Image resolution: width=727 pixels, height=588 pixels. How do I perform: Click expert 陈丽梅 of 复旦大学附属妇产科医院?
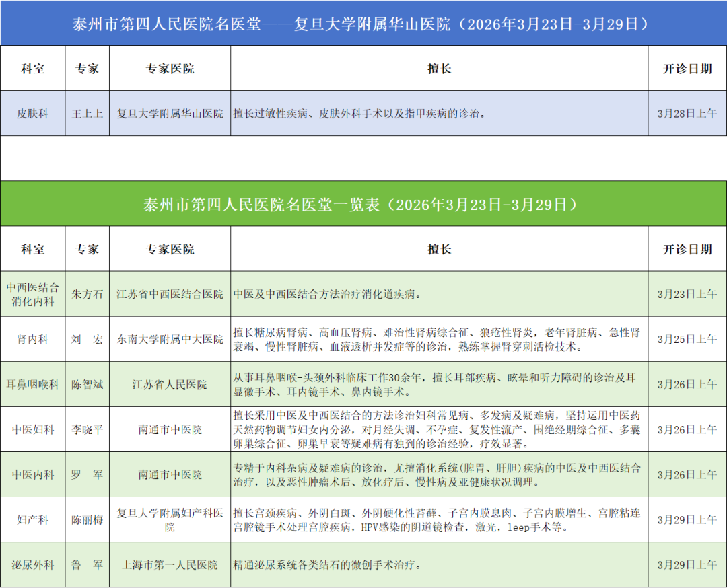tap(87, 519)
